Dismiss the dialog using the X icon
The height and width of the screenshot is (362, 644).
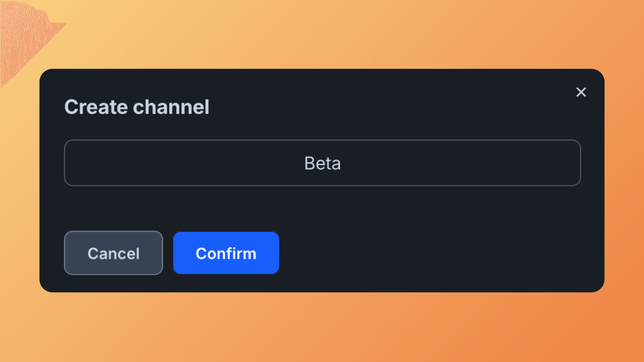tap(581, 92)
